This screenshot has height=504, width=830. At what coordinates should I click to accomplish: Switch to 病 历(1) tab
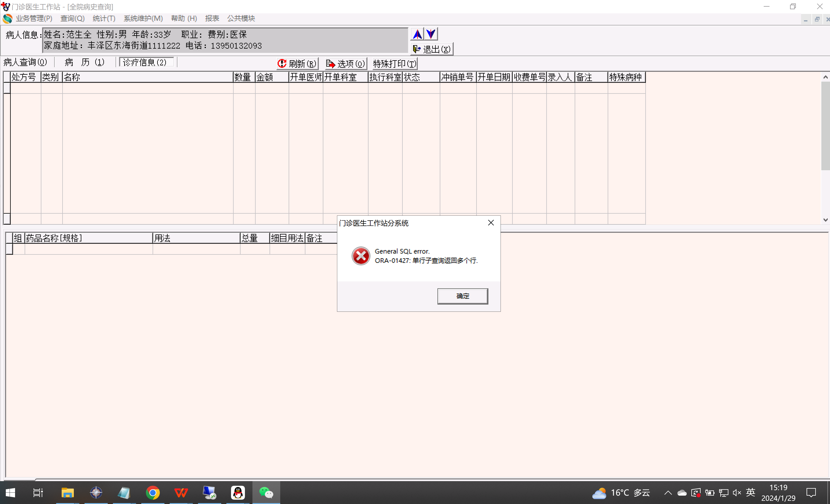pos(85,62)
